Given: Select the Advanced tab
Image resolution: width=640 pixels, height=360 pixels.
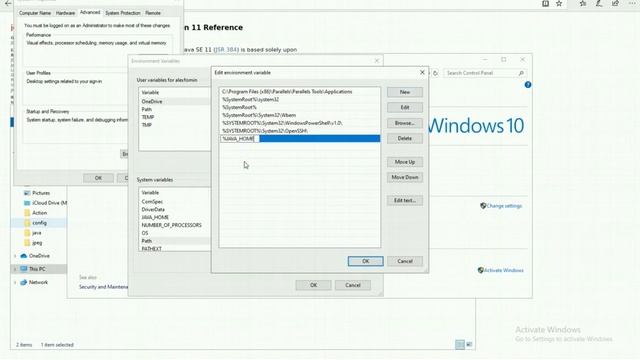Looking at the screenshot, I should (x=90, y=12).
